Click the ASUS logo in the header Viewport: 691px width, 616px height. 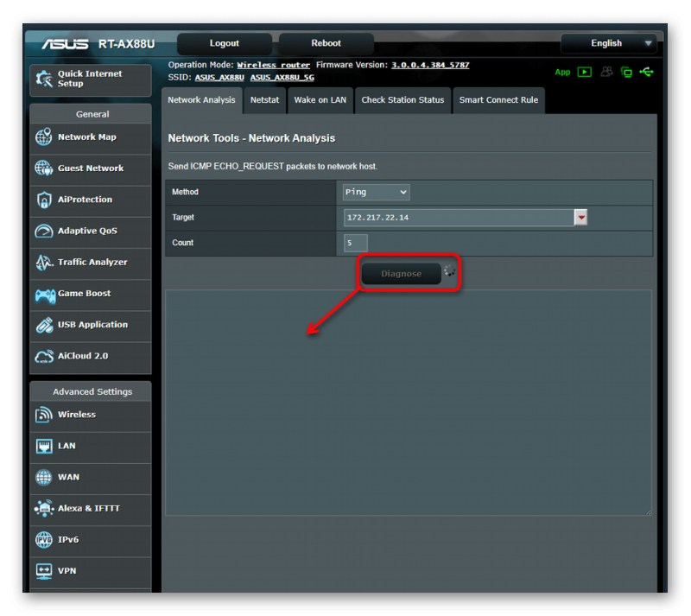[x=66, y=44]
